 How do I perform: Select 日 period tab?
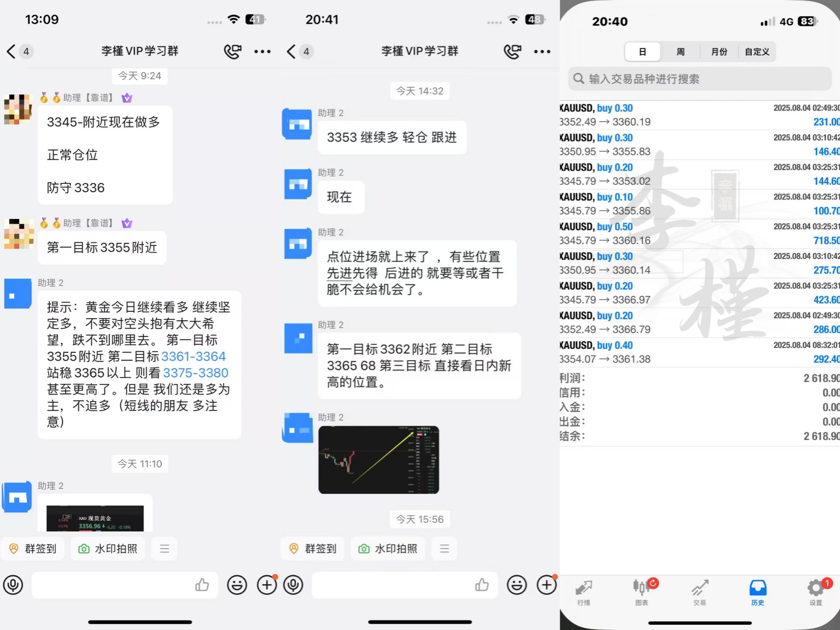(643, 52)
